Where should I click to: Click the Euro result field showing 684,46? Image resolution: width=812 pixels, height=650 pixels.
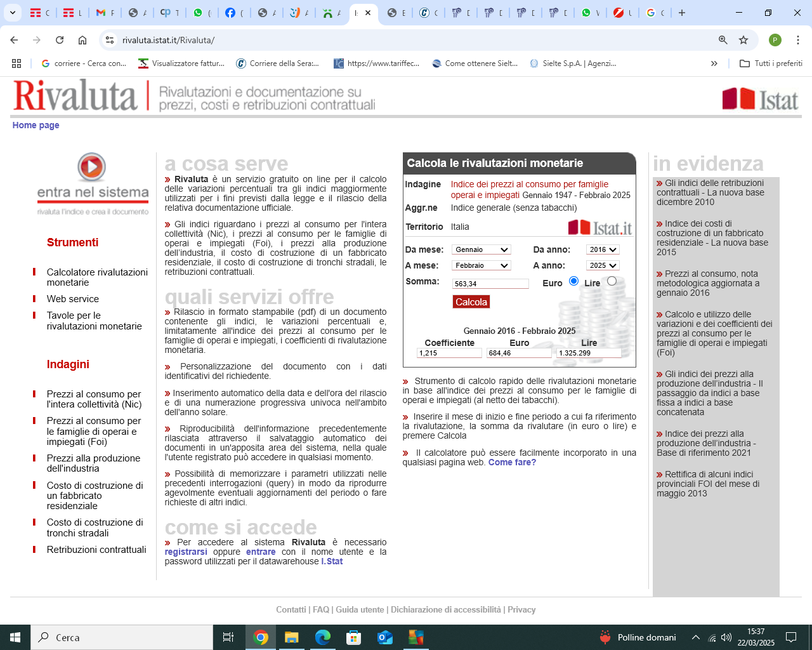coord(519,353)
